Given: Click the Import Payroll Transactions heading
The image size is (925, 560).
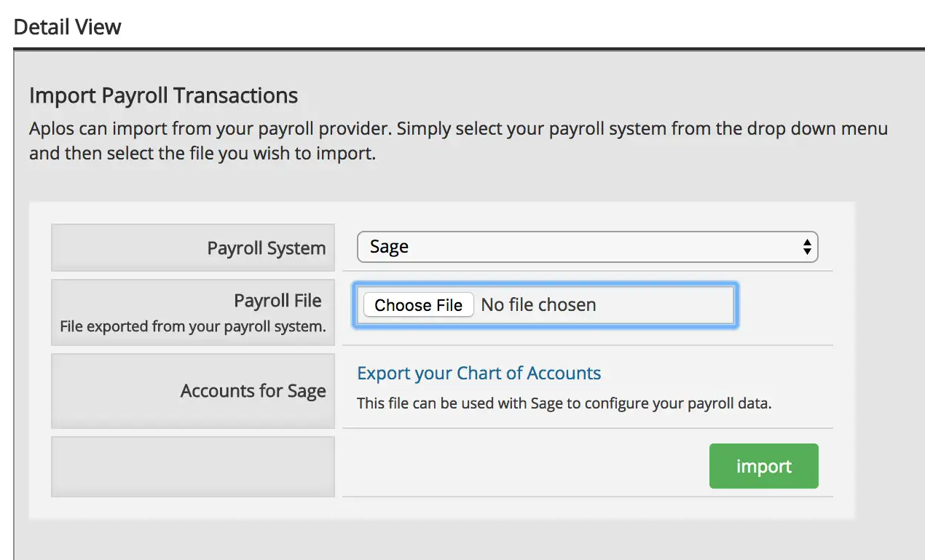Looking at the screenshot, I should click(x=164, y=95).
